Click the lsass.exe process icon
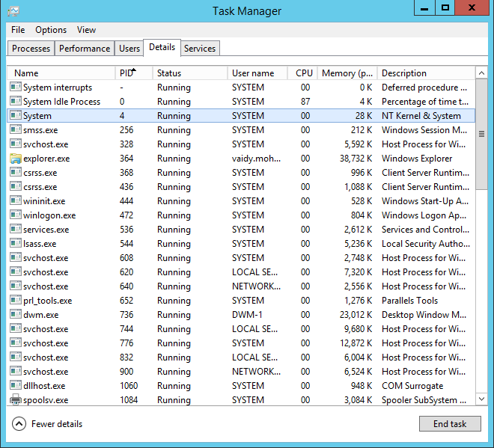 click(16, 244)
